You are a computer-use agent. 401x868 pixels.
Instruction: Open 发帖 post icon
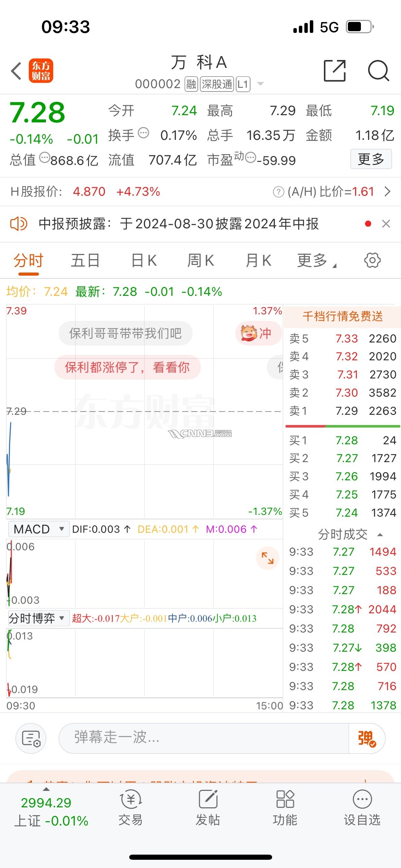(x=208, y=808)
